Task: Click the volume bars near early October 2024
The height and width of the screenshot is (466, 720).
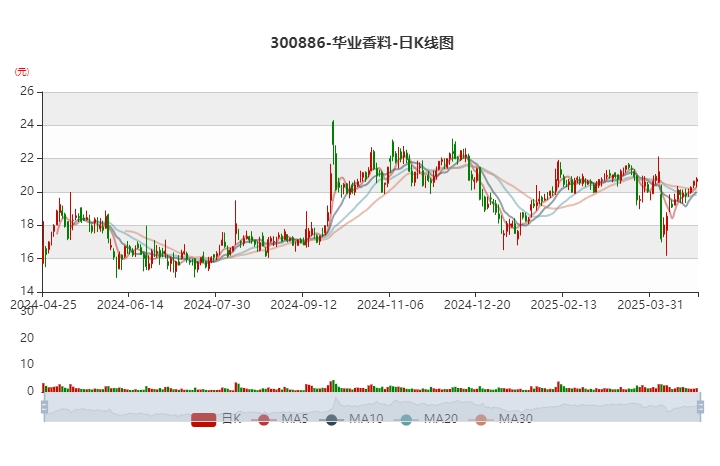Action: [333, 386]
